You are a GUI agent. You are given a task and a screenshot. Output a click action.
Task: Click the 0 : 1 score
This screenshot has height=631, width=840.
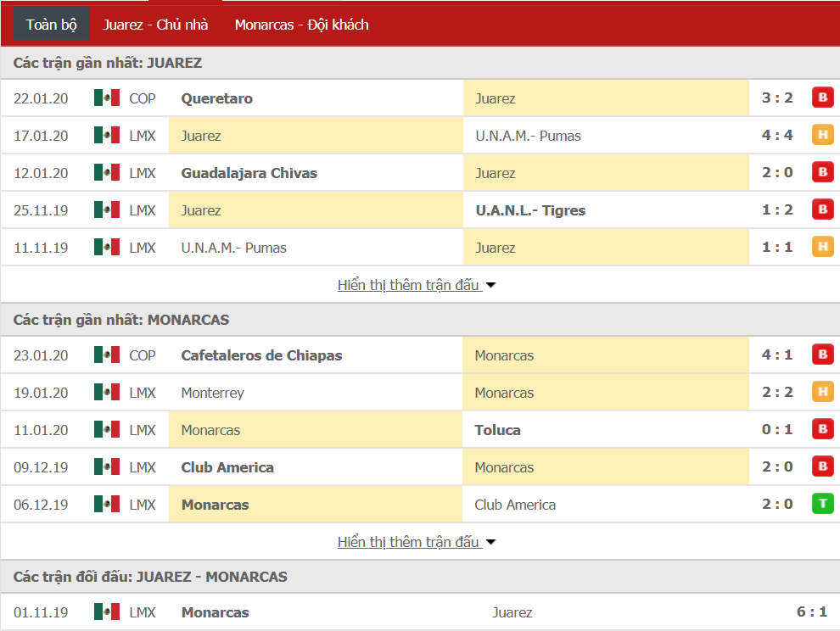click(x=777, y=430)
